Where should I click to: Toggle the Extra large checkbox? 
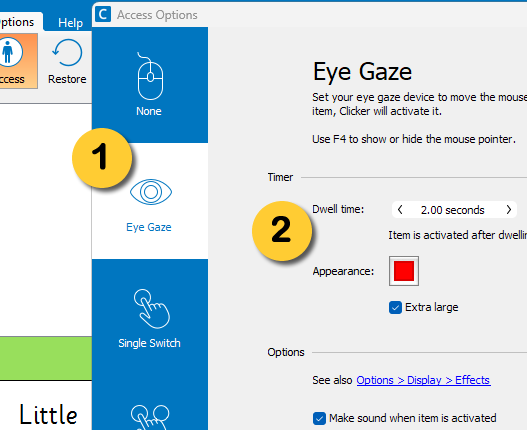pos(395,307)
